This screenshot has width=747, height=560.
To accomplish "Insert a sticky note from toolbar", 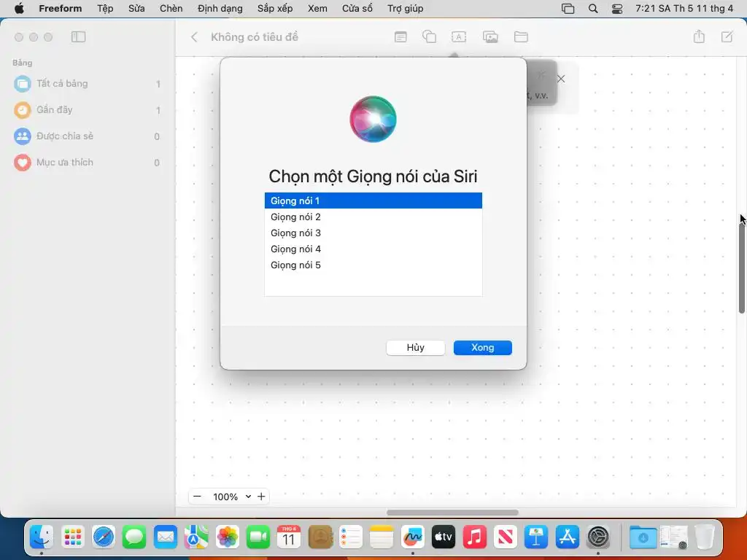I will coord(400,36).
